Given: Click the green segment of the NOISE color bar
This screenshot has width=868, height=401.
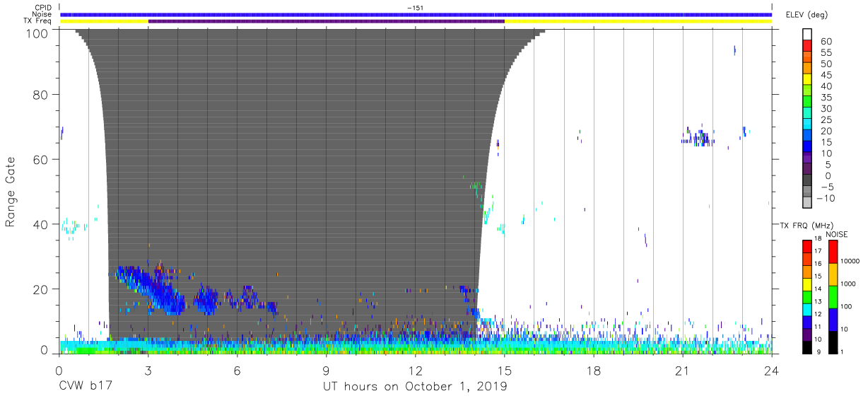Looking at the screenshot, I should click(x=833, y=296).
